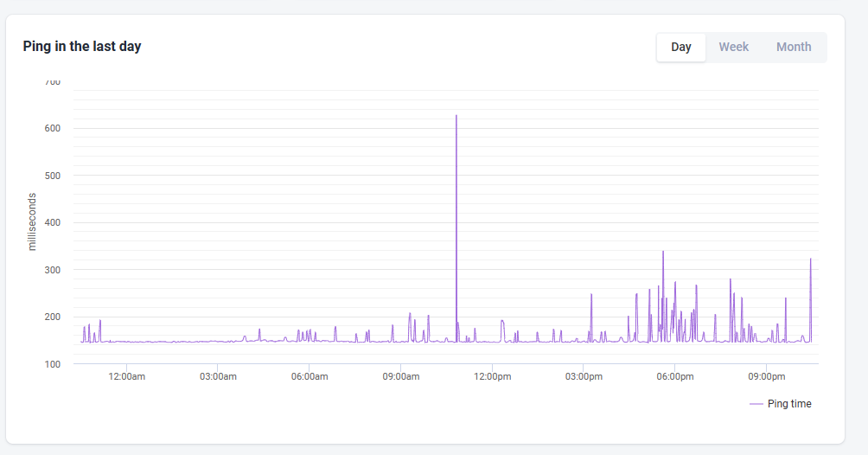Screen dimensions: 868x455
Task: Click the 12:00am x-axis label
Action: tap(127, 377)
